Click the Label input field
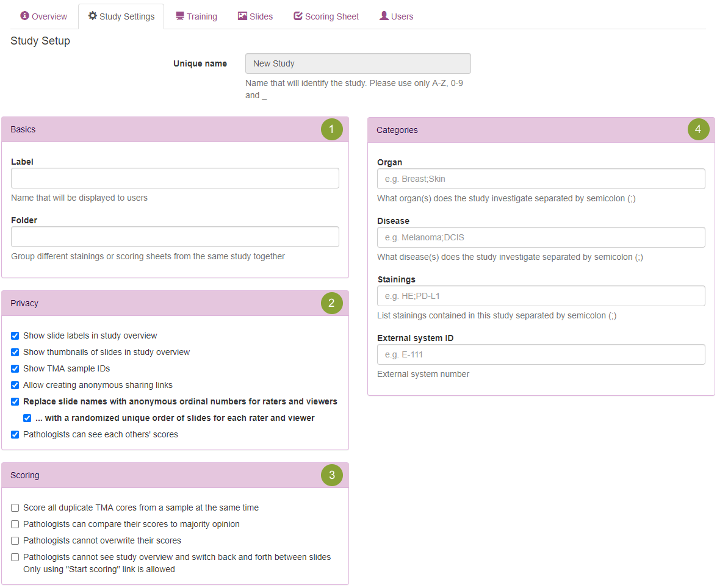The width and height of the screenshot is (717, 588). [175, 178]
